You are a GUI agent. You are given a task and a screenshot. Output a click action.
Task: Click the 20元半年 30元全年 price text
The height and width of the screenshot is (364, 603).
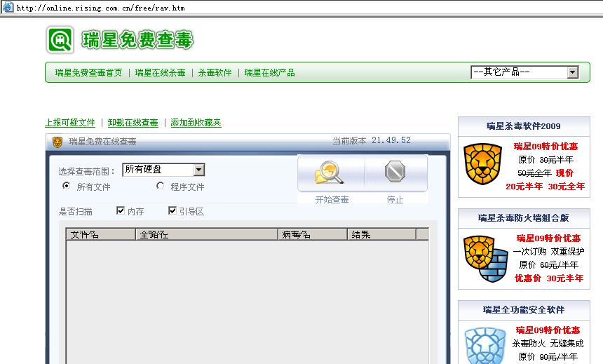[x=545, y=187]
